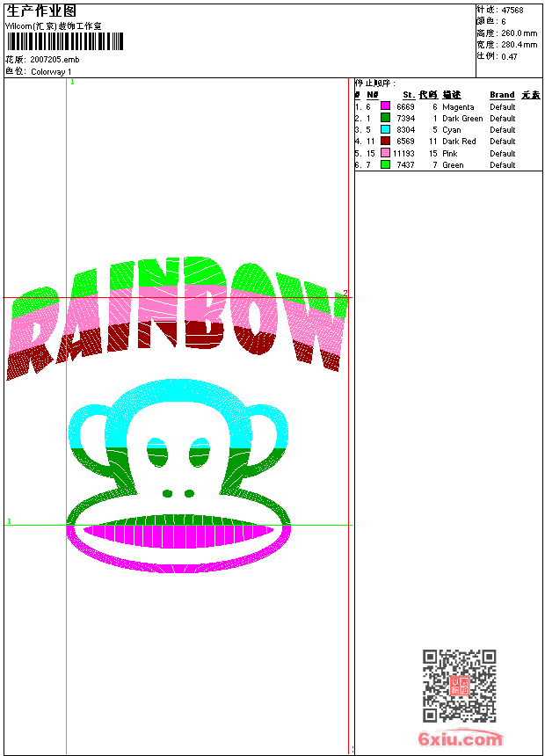Click 'Default' brand in the Cyan row
This screenshot has width=545, height=756.
(x=503, y=130)
